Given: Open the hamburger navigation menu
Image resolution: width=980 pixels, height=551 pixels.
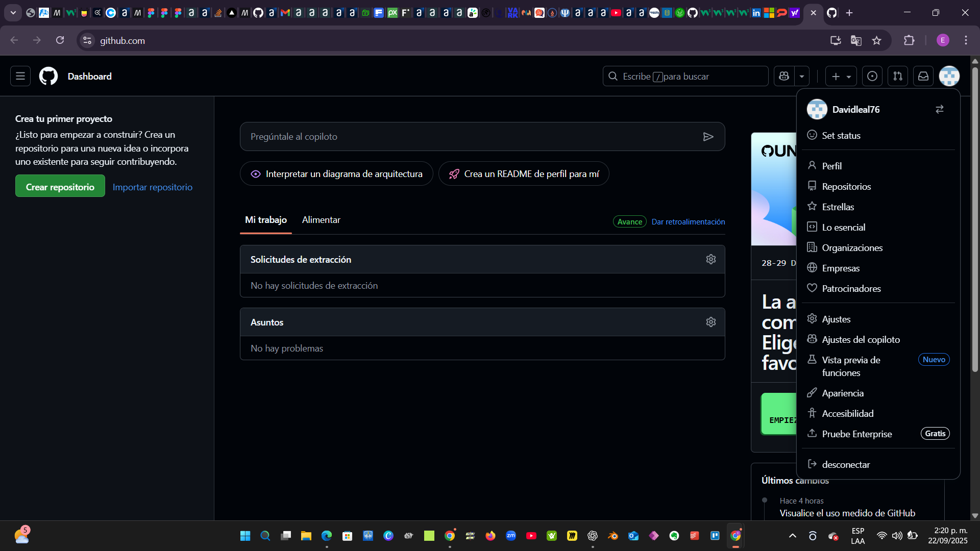Looking at the screenshot, I should pyautogui.click(x=20, y=77).
